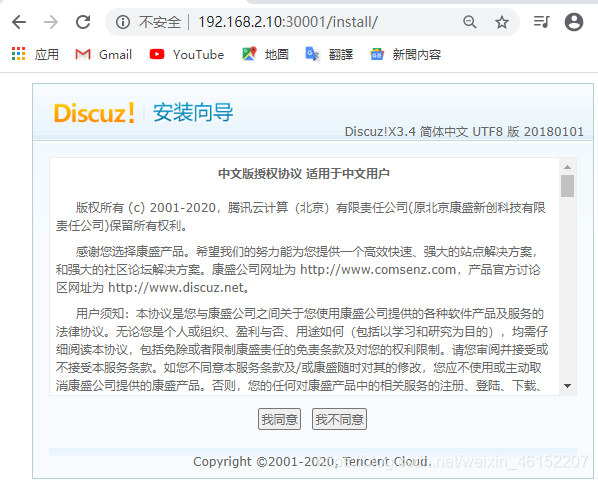Reload the install page
Viewport: 598px width, 480px height.
83,22
